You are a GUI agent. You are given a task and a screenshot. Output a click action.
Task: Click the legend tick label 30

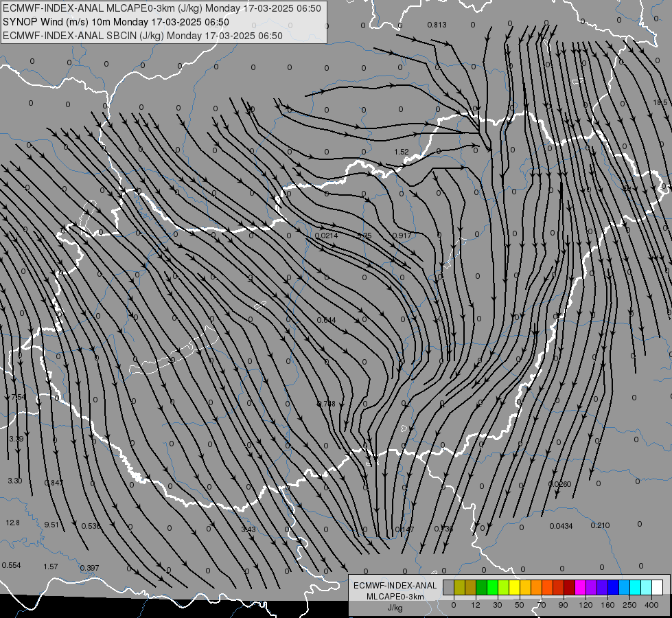[498, 605]
